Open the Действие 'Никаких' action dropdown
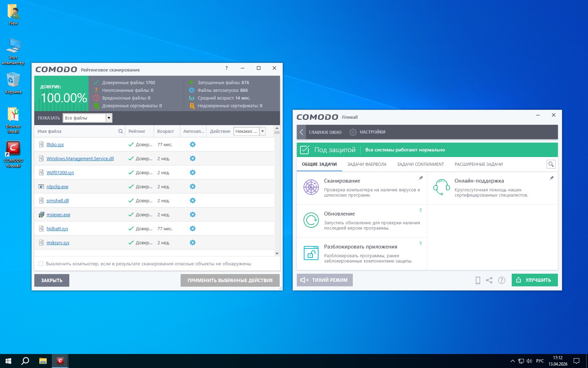The height and width of the screenshot is (368, 588). 262,131
